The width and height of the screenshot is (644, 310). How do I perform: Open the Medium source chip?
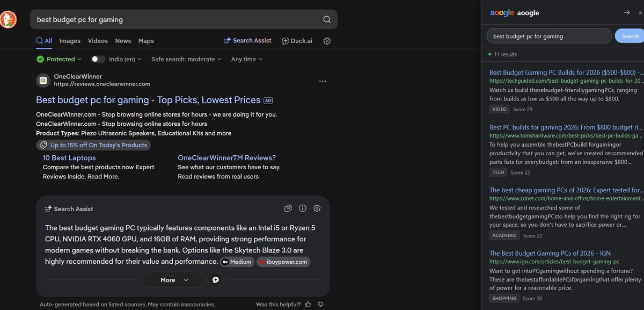(x=237, y=262)
